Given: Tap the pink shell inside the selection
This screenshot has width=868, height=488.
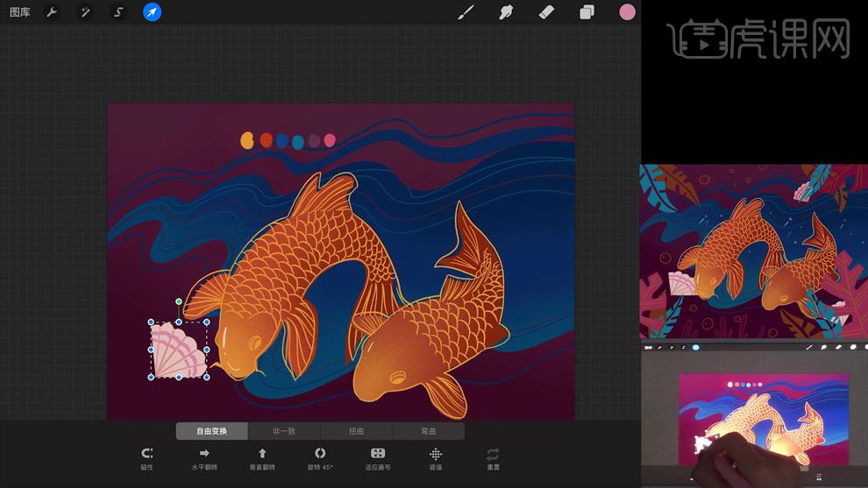Looking at the screenshot, I should click(x=177, y=351).
